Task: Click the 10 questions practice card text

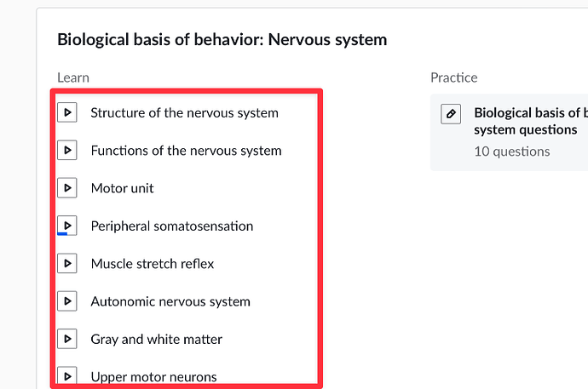Action: (511, 152)
